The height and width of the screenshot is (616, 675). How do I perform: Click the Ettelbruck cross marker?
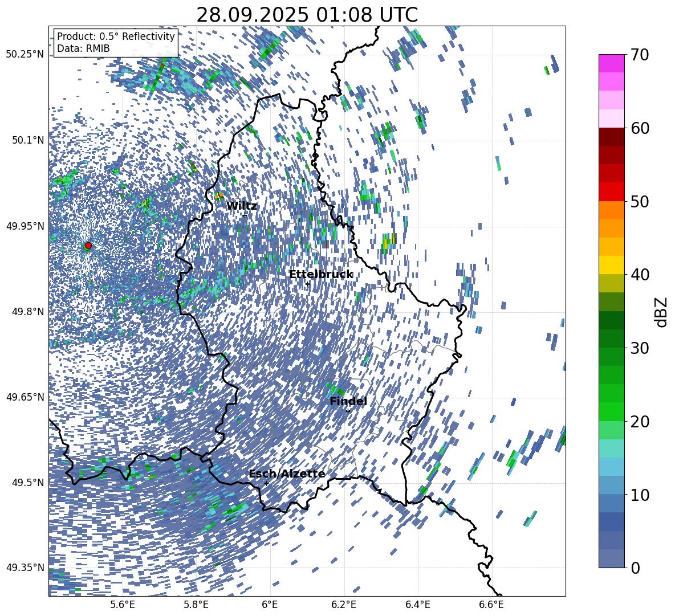pyautogui.click(x=307, y=284)
